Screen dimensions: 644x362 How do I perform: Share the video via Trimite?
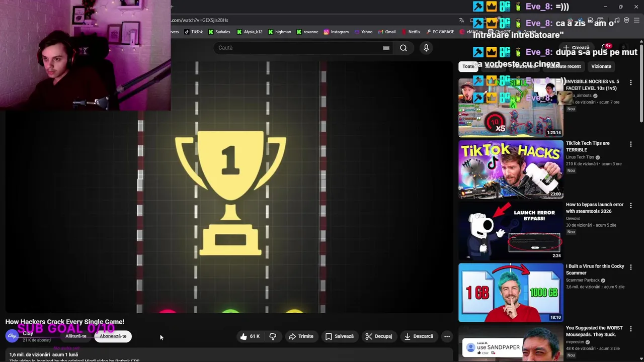pos(301,336)
